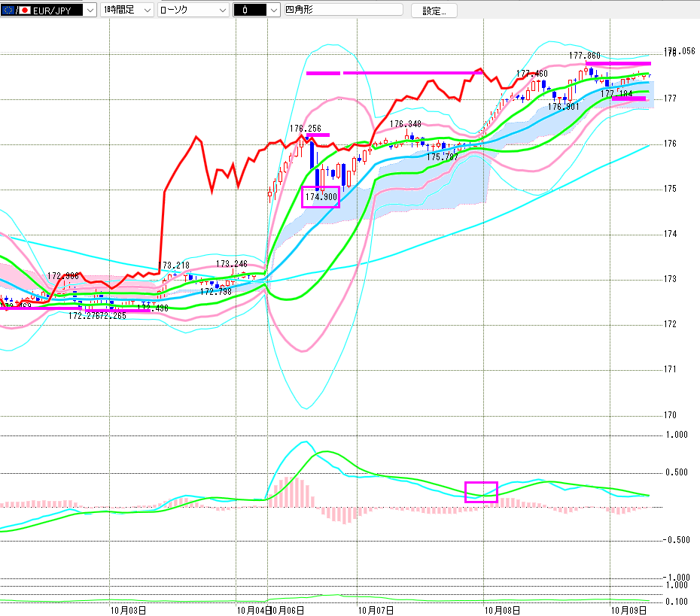Open the 設定... settings button
This screenshot has height=616, width=700.
pos(434,11)
